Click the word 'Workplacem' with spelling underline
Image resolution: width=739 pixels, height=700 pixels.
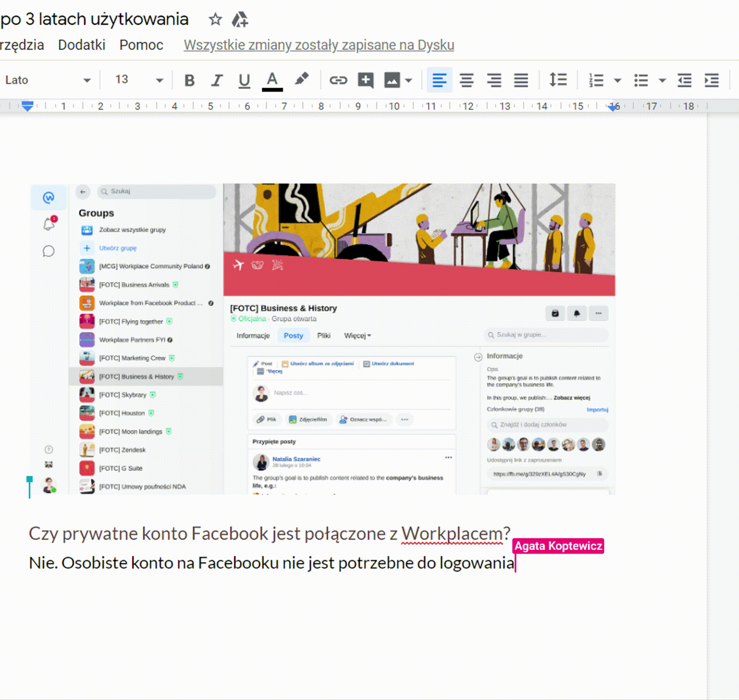(452, 534)
